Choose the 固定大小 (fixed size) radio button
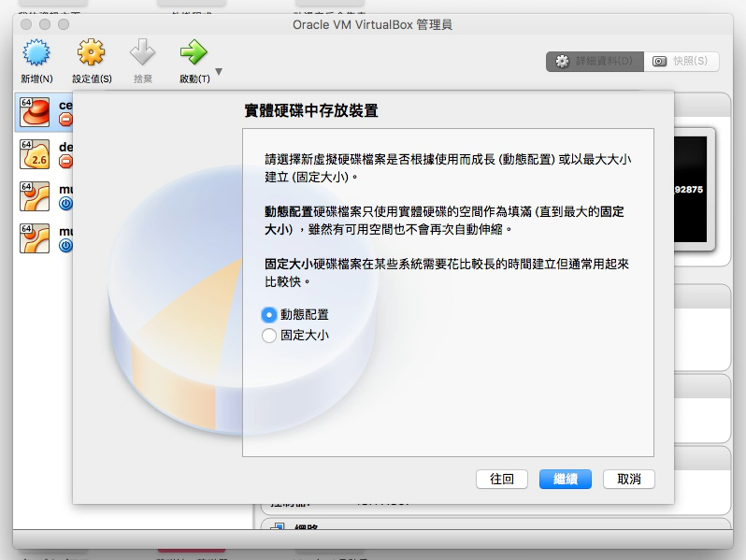746x560 pixels. click(x=269, y=336)
